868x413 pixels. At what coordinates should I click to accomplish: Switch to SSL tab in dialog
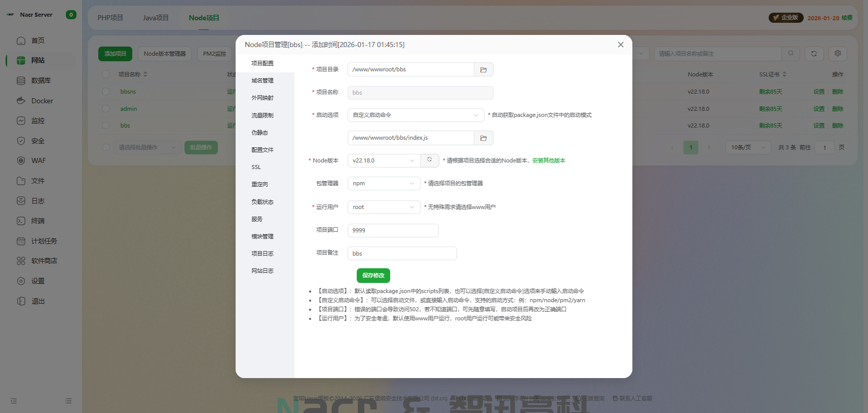pos(256,167)
